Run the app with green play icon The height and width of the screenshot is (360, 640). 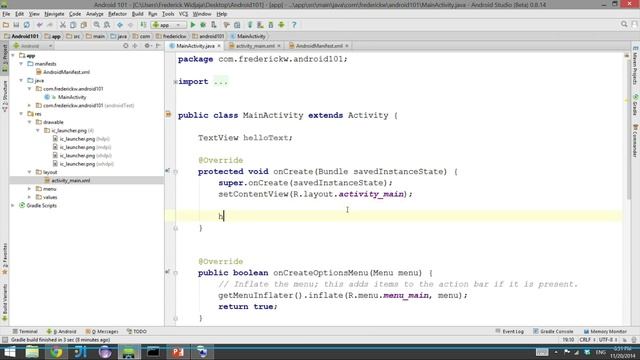(x=193, y=25)
